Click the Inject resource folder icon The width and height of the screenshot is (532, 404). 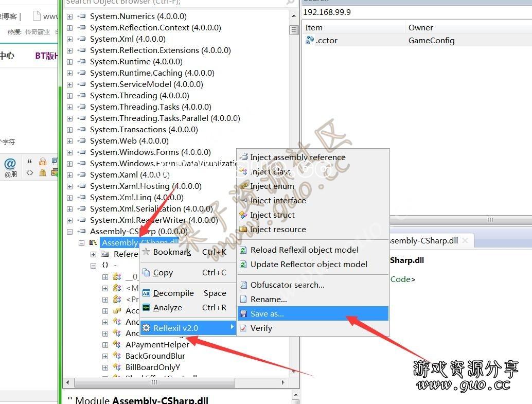click(x=244, y=229)
